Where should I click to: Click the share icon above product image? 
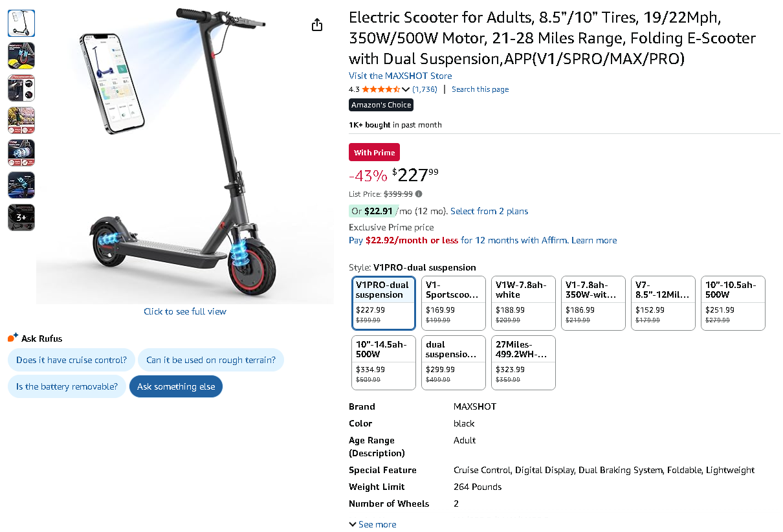click(x=316, y=25)
